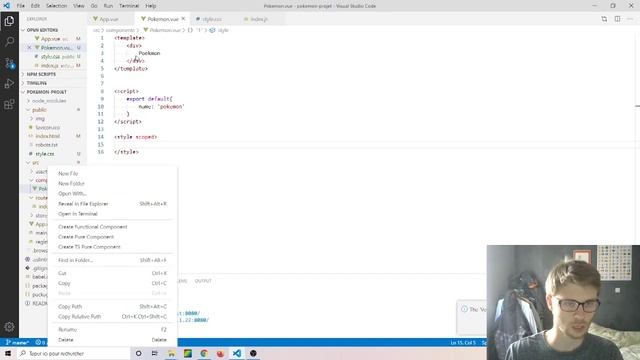Open Task View in taskbar
Viewport: 640px width, 360px height.
point(155,353)
